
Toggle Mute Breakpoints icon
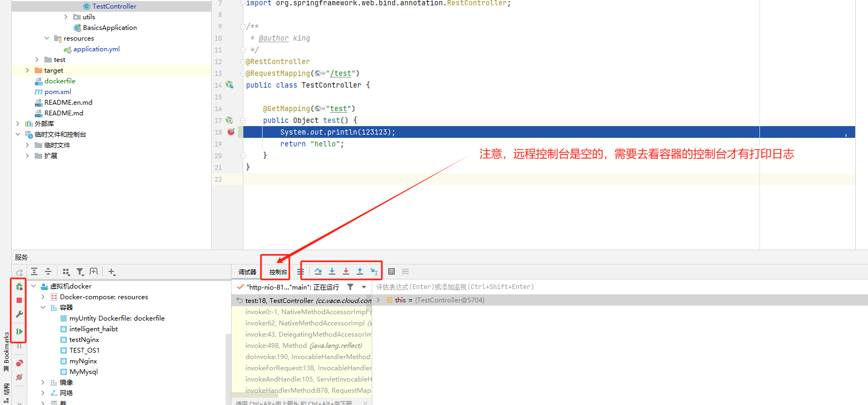19,377
